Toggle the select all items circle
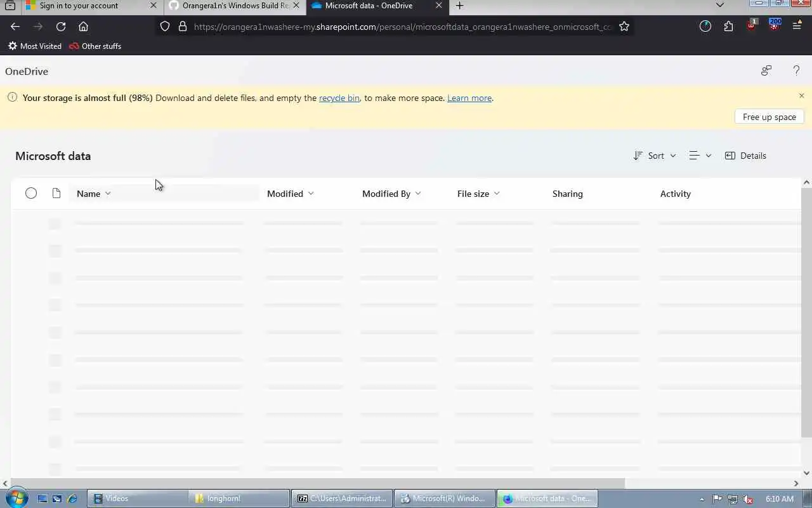Screen dimensions: 812x508 pos(31,193)
